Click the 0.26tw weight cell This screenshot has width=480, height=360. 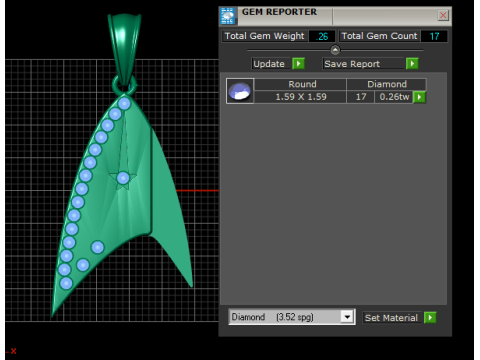(394, 97)
